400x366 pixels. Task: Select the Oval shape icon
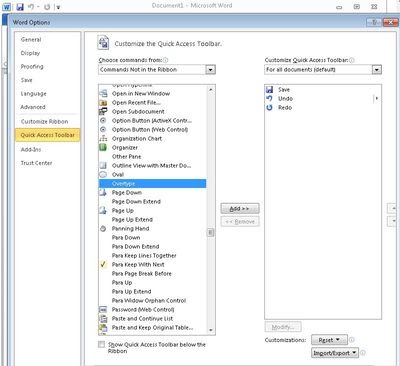click(x=103, y=174)
